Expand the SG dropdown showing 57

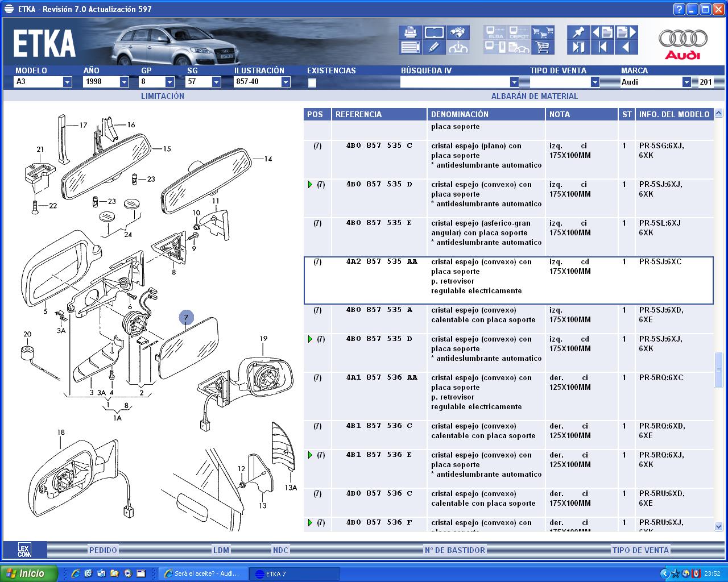216,82
